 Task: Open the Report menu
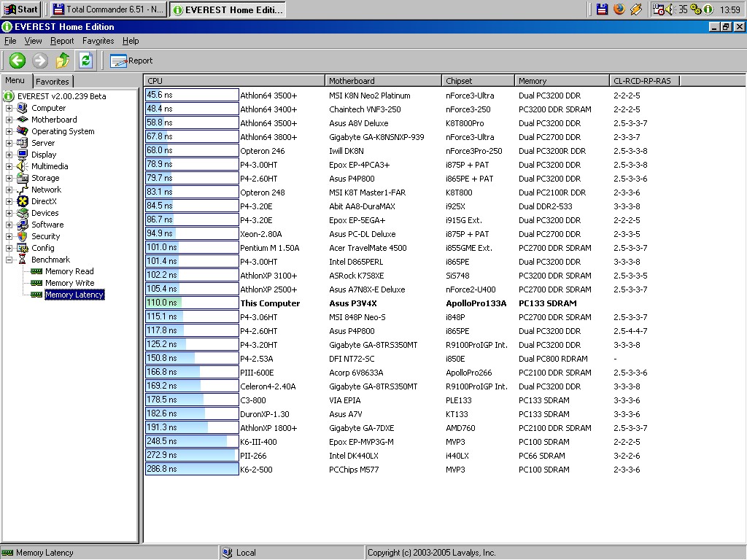[x=62, y=41]
